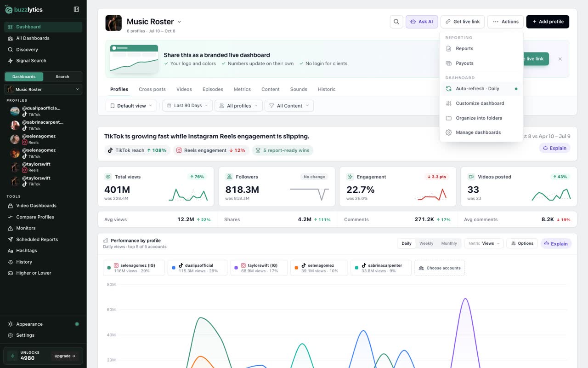Click the Upgrade button
This screenshot has height=368, width=588.
point(65,356)
